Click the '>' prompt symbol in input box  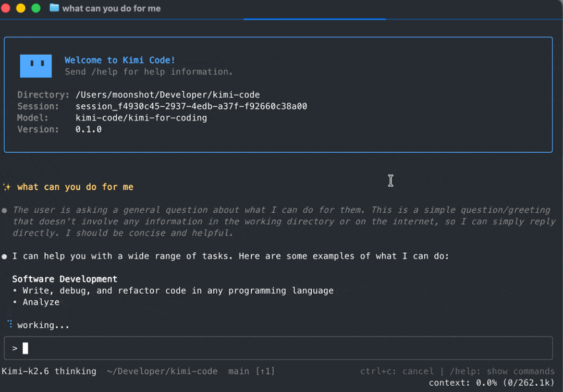click(15, 348)
